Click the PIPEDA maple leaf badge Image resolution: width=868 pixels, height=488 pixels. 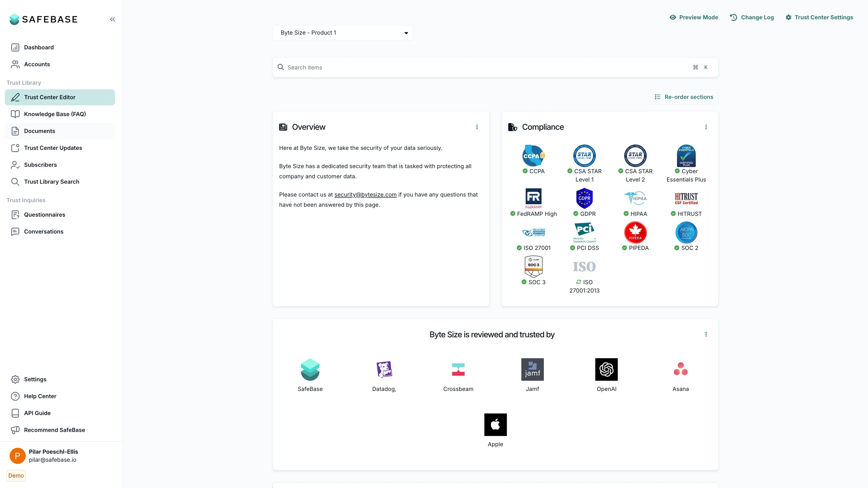[635, 232]
